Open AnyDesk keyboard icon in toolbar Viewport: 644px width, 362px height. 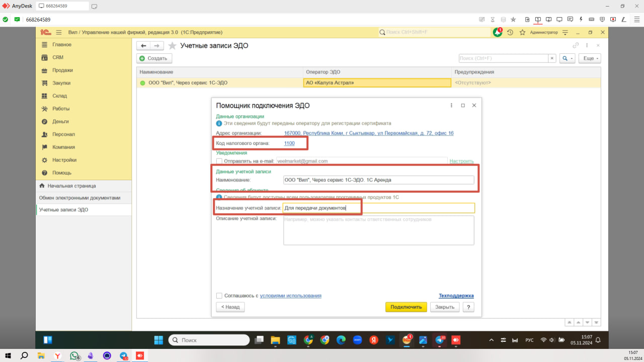592,20
